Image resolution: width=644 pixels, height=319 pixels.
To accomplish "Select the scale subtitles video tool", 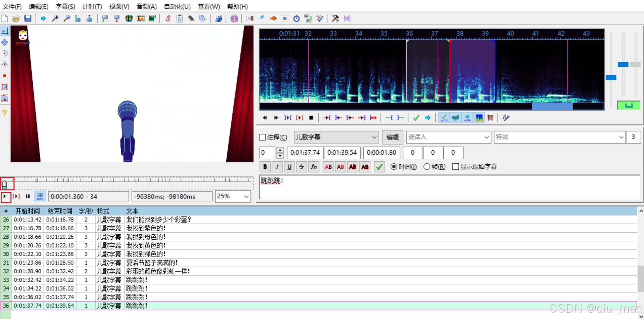I will [x=5, y=76].
